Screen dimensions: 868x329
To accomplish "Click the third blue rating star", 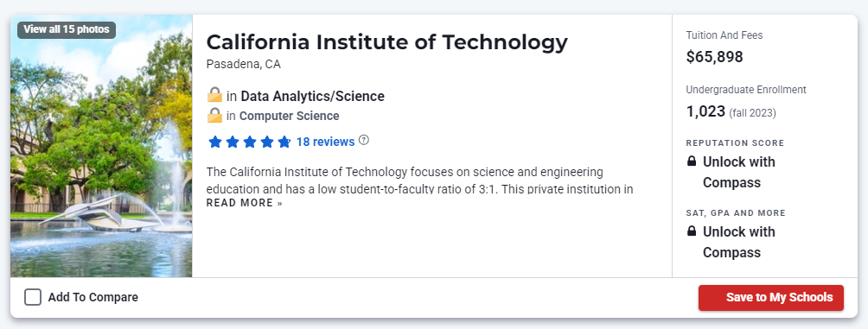I will point(250,142).
